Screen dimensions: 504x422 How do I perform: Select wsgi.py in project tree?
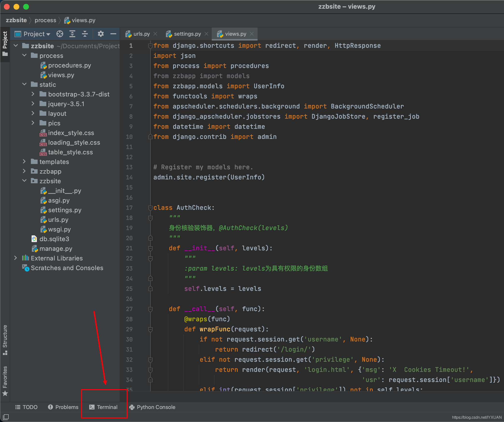[55, 229]
